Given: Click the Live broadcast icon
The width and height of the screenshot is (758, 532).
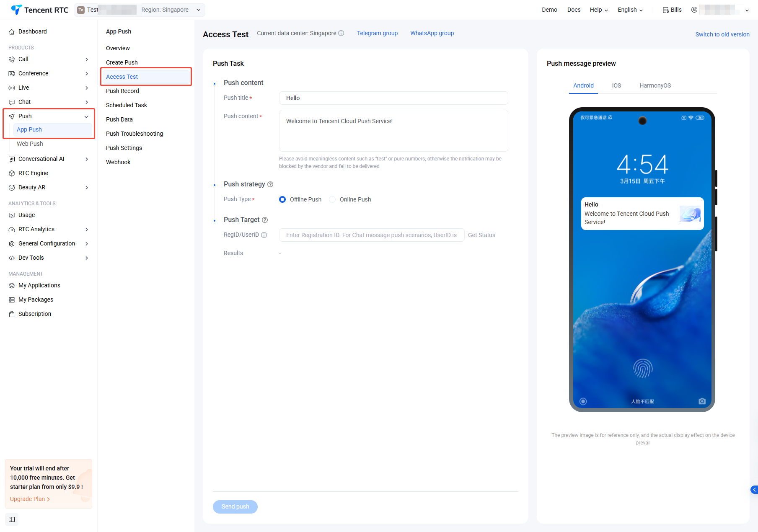Looking at the screenshot, I should pos(12,88).
